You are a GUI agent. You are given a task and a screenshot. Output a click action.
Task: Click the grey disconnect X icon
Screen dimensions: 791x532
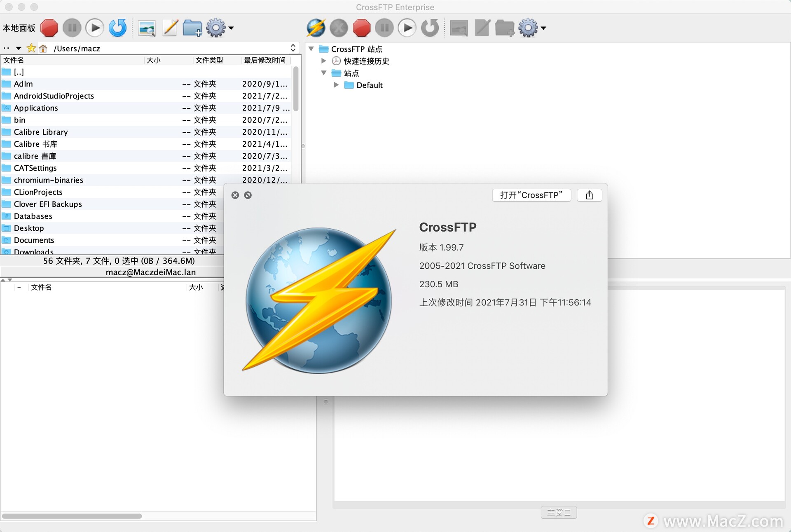[339, 28]
